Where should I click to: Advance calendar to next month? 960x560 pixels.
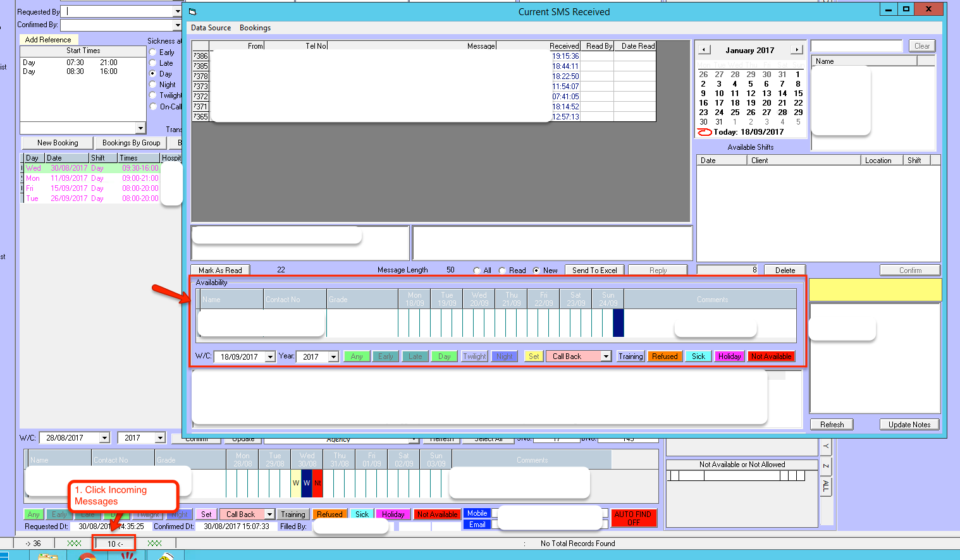[x=797, y=50]
